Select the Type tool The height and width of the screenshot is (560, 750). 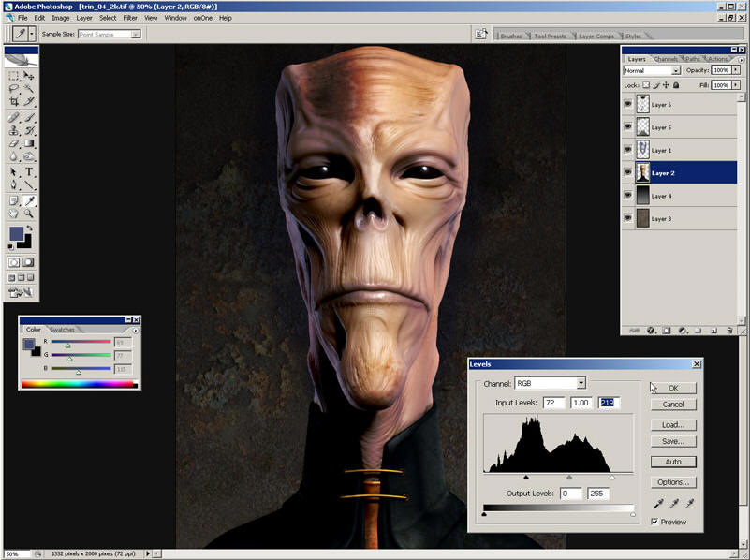coord(29,171)
